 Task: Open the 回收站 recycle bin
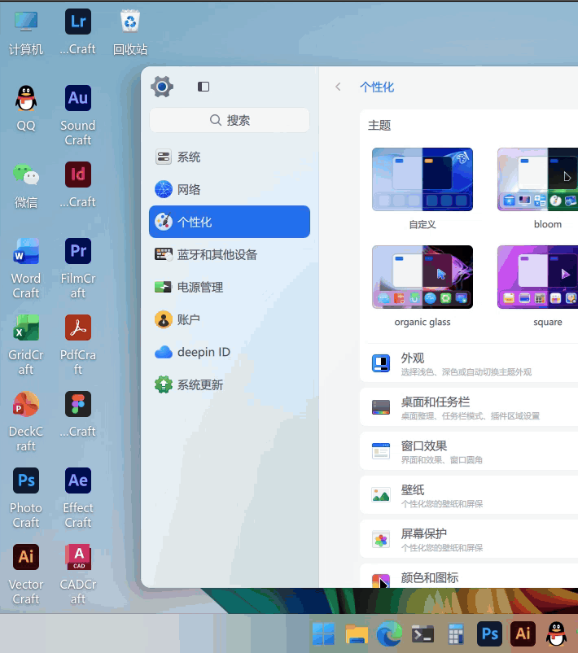[x=130, y=33]
